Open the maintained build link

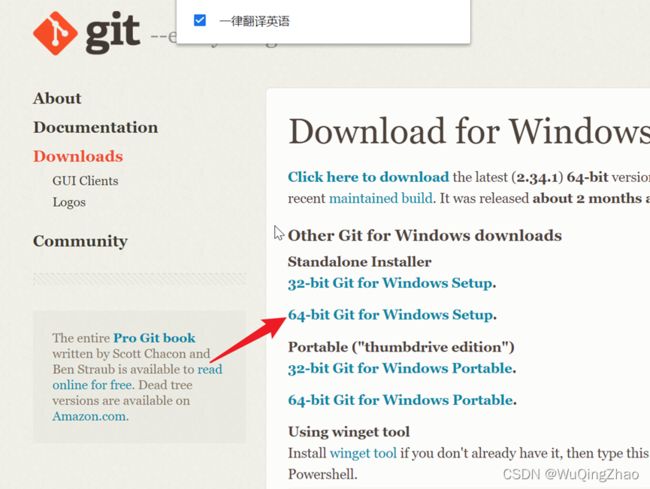(381, 198)
